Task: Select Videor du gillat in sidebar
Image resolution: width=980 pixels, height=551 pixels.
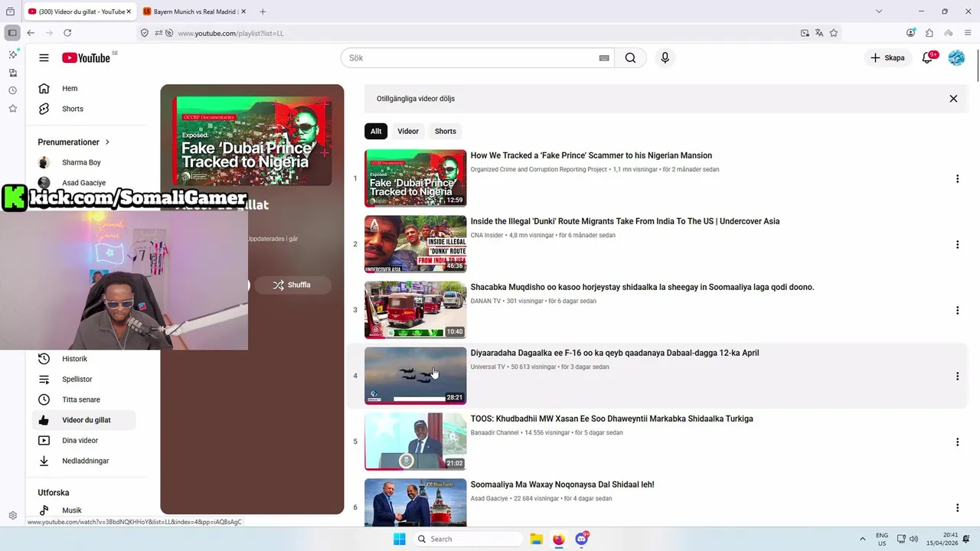Action: point(84,420)
